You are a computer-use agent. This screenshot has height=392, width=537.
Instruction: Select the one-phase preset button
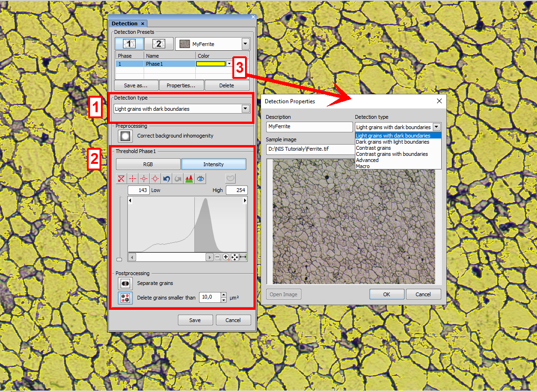(x=129, y=44)
